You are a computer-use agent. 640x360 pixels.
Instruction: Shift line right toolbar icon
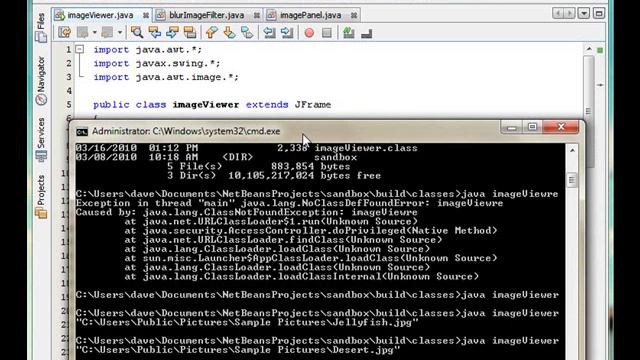(287, 32)
